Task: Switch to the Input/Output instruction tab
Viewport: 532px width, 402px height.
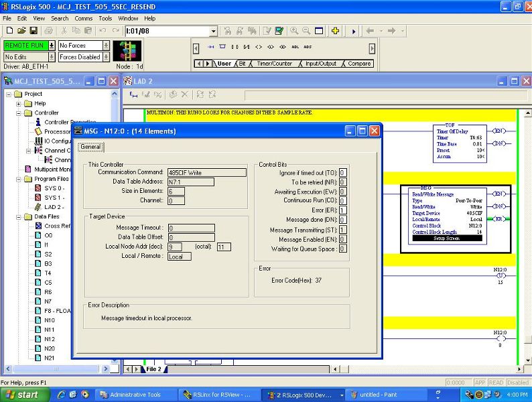Action: [x=321, y=64]
